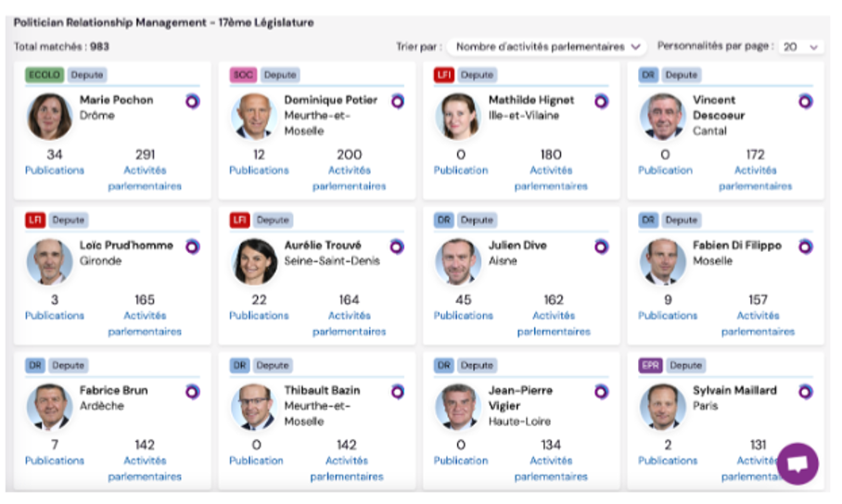Open Marie Pochon's 34 Publications link
The image size is (842, 504).
click(55, 162)
